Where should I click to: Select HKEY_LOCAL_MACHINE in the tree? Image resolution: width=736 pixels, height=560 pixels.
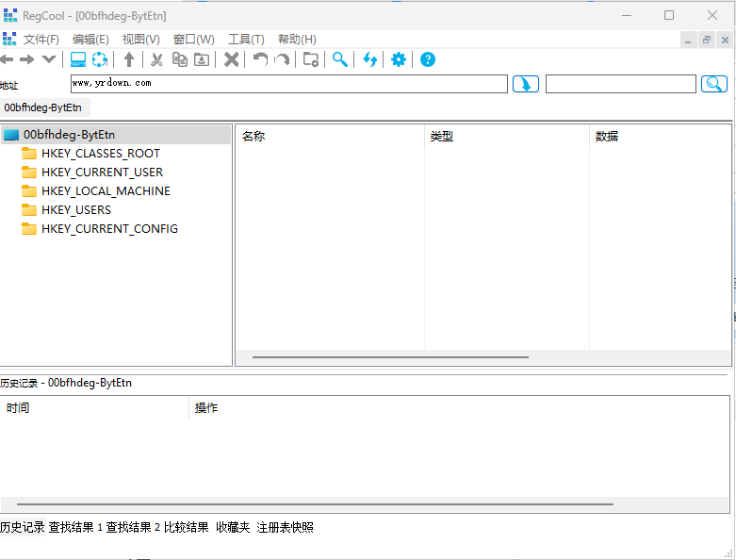pos(106,191)
